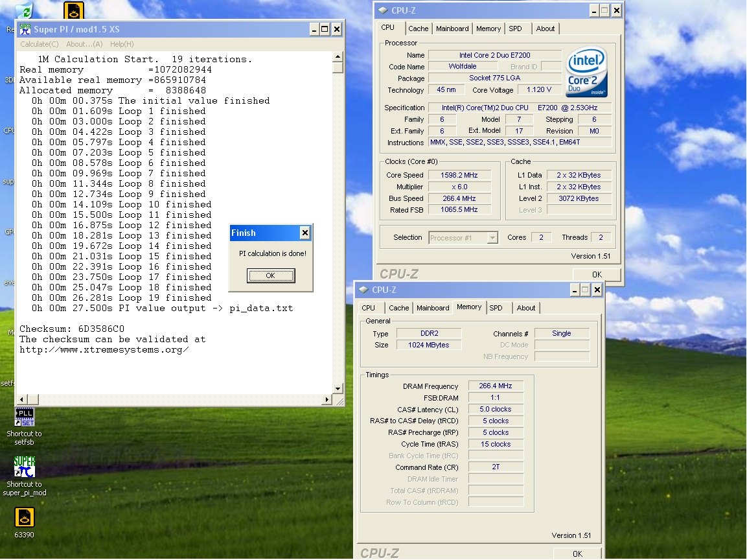Switch to Mainboard tab in the lower CPU-Z window
747x560 pixels.
(433, 308)
